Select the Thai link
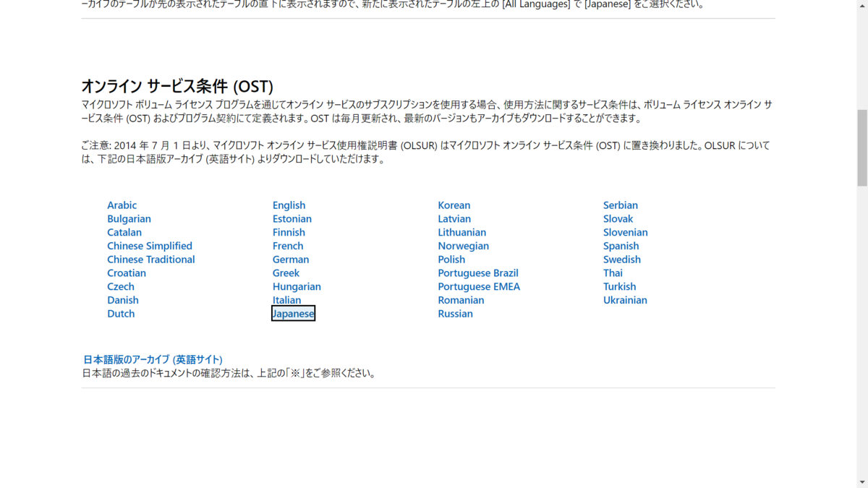 pos(613,273)
